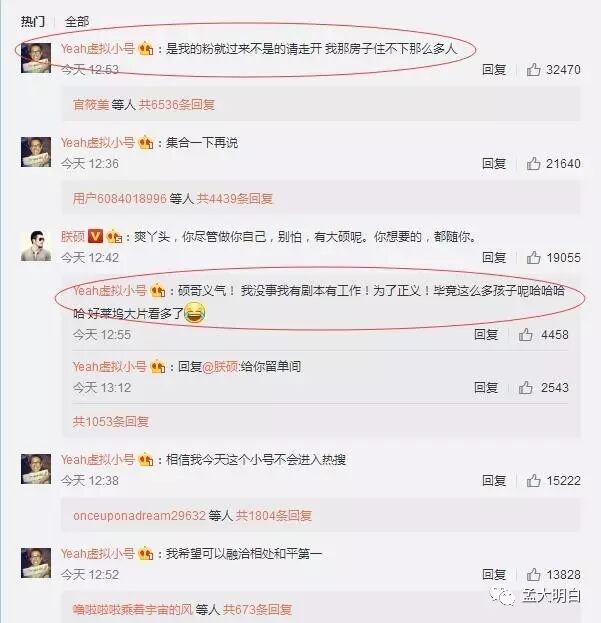The image size is (601, 623).
Task: Like the 集合一下再说 comment
Action: click(533, 163)
